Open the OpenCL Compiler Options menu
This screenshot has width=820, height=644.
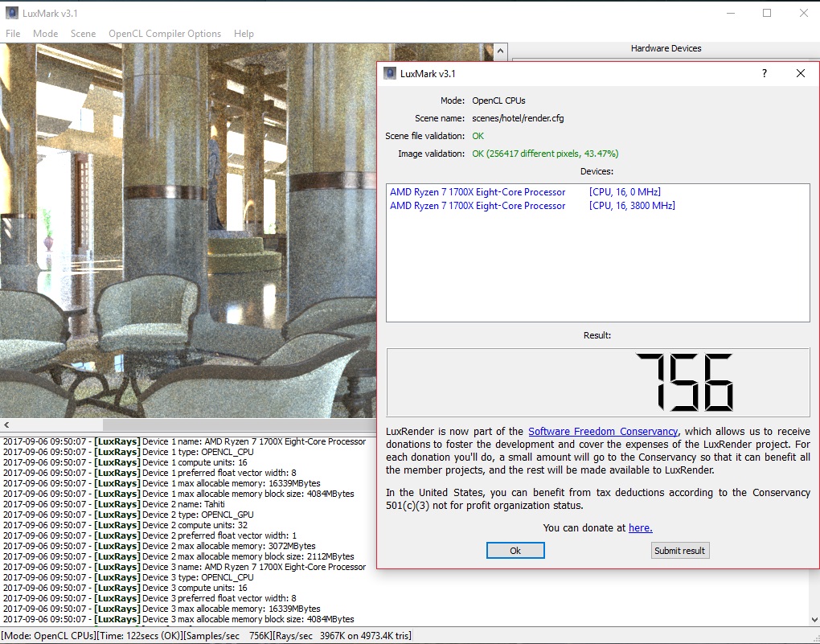pos(165,34)
